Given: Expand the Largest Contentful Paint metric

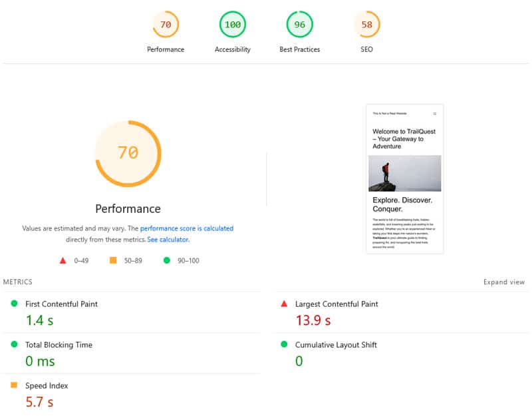Looking at the screenshot, I should tap(402, 313).
